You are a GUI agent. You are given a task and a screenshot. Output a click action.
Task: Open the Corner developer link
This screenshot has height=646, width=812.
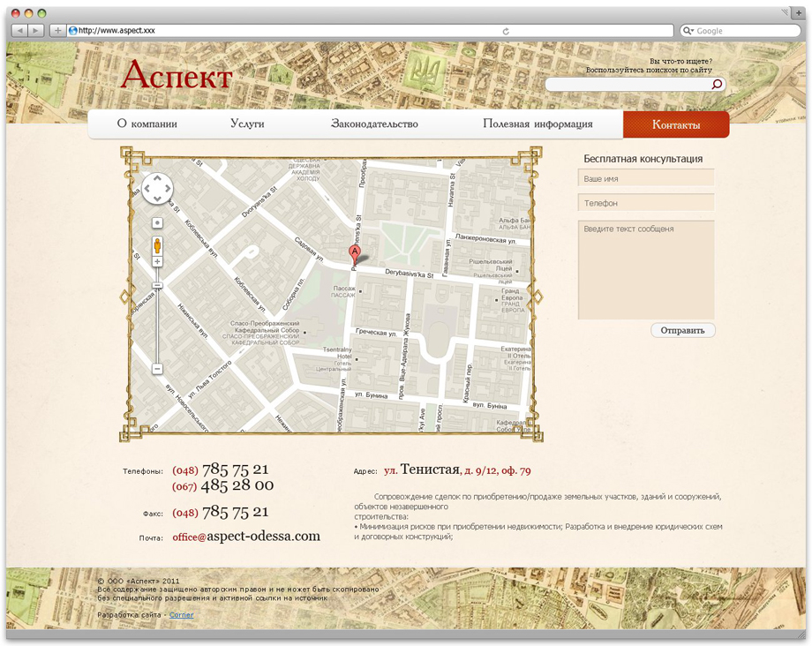(x=181, y=615)
